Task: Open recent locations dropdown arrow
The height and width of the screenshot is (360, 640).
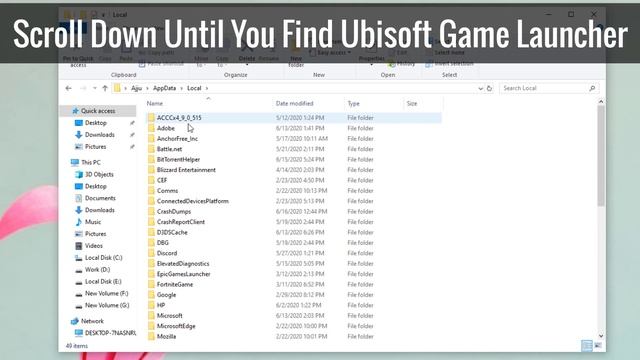Action: click(x=95, y=88)
